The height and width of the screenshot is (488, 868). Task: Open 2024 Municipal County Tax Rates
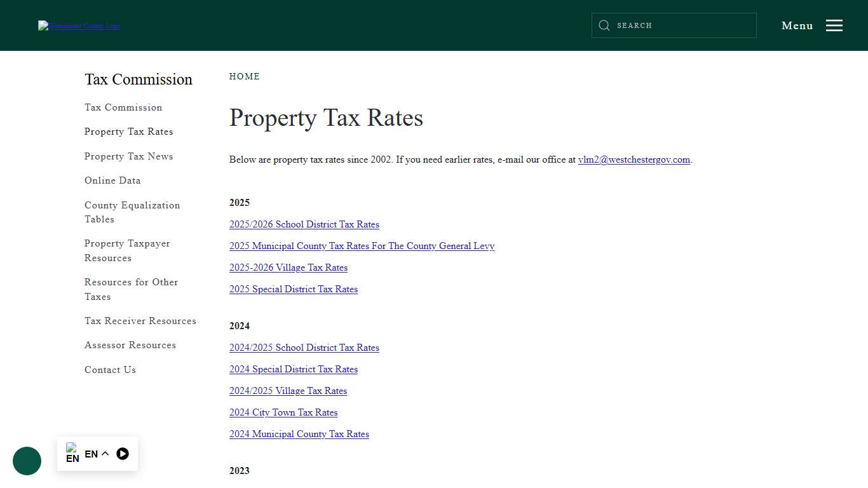pos(299,434)
